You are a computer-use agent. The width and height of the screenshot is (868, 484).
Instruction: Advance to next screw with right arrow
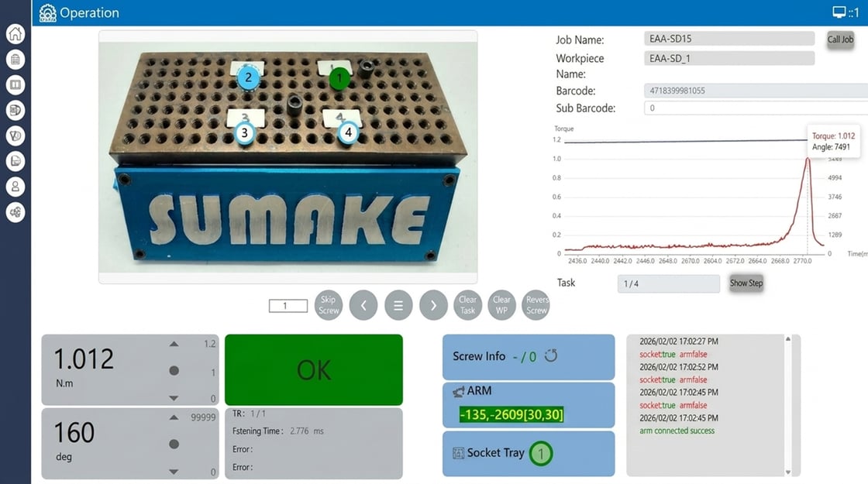(433, 305)
